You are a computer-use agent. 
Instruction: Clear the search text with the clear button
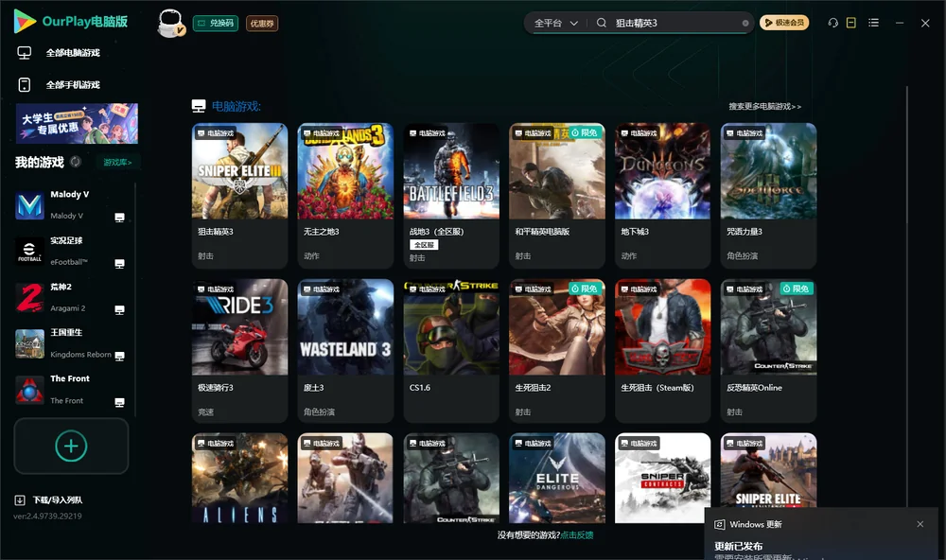745,24
